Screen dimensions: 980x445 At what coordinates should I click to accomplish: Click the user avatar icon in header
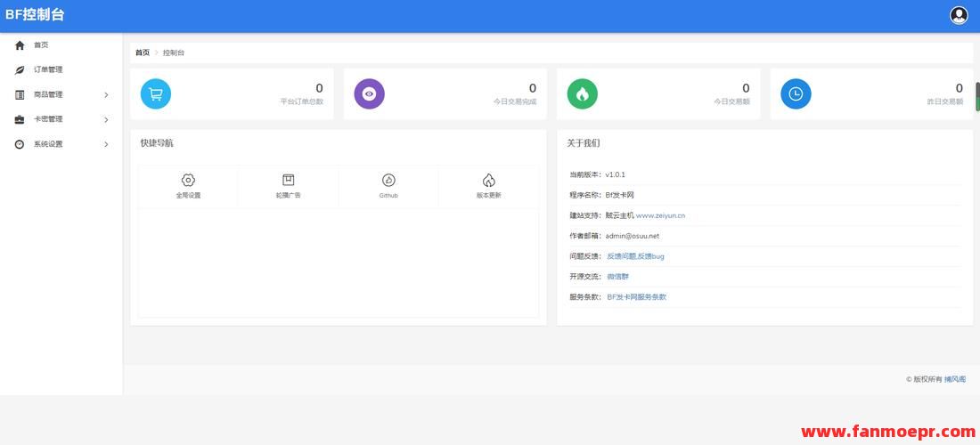pyautogui.click(x=958, y=16)
